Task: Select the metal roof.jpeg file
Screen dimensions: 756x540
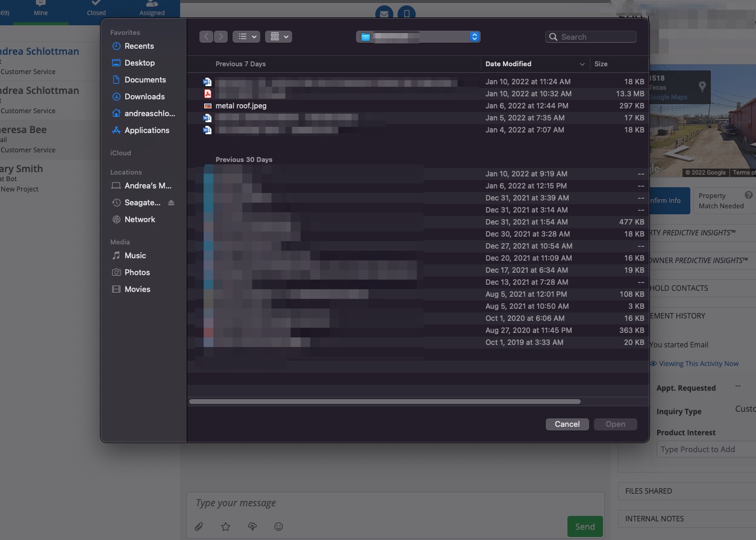Action: click(x=241, y=106)
